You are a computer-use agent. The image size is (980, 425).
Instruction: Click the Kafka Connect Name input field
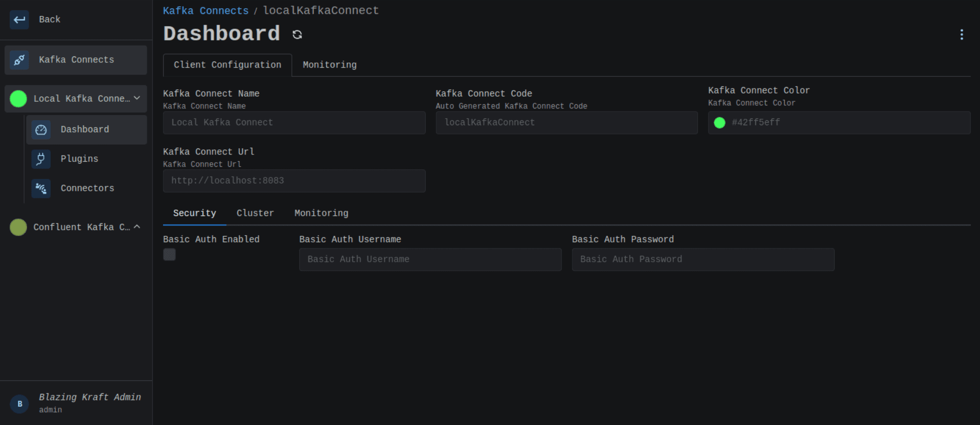tap(294, 123)
